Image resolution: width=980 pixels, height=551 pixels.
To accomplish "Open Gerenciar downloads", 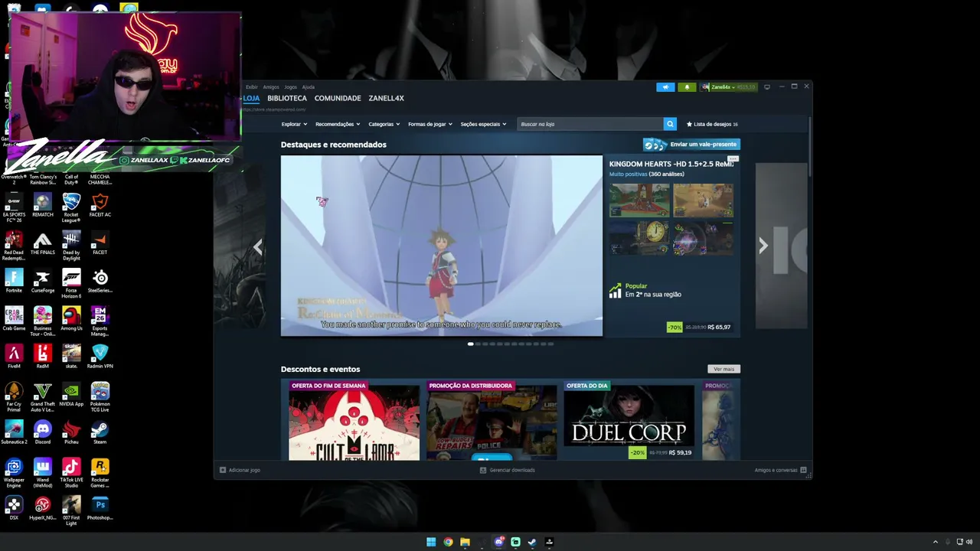I will 507,470.
